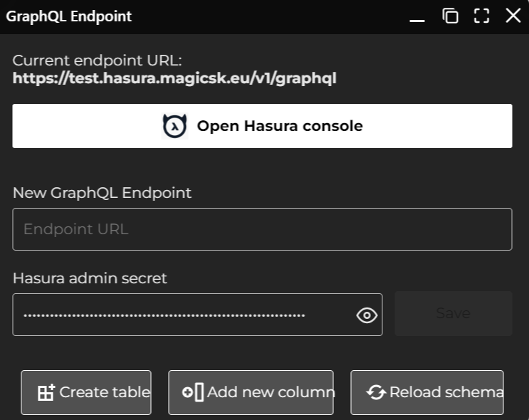Close the GraphQL Endpoint dialog
The width and height of the screenshot is (529, 420).
tap(513, 16)
